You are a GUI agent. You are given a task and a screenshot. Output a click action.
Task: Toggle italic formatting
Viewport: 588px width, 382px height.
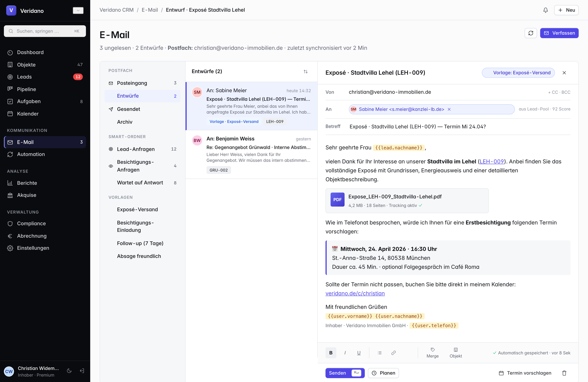[x=345, y=353]
